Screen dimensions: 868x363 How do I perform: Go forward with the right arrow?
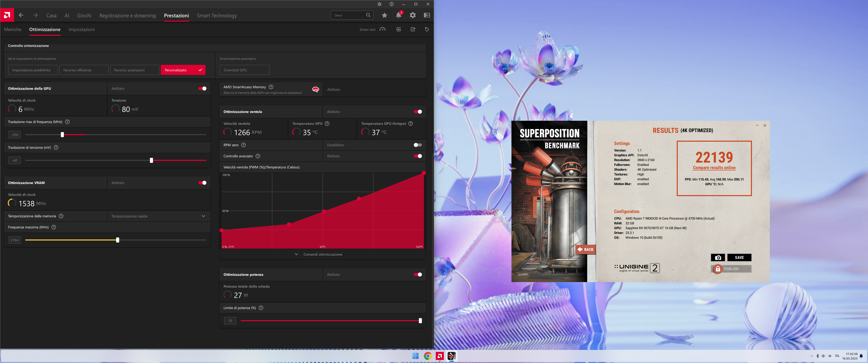click(x=35, y=15)
